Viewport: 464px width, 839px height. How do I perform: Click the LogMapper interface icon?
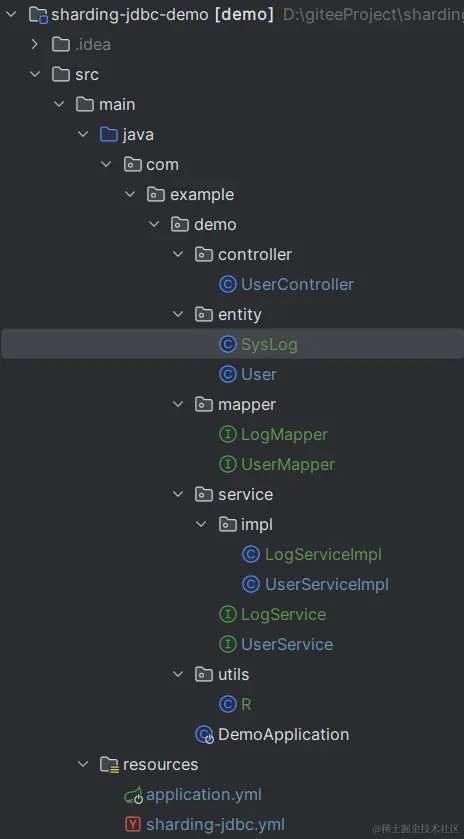click(228, 434)
